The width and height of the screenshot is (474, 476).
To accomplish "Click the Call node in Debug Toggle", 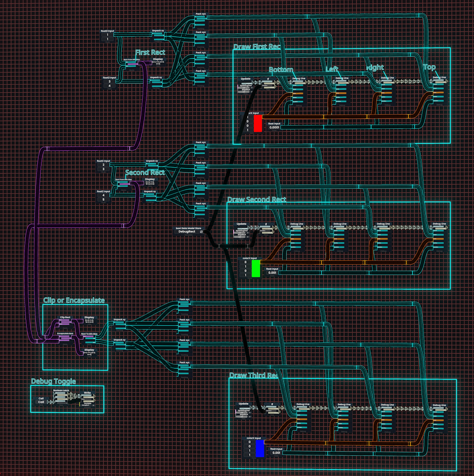I will [41, 399].
